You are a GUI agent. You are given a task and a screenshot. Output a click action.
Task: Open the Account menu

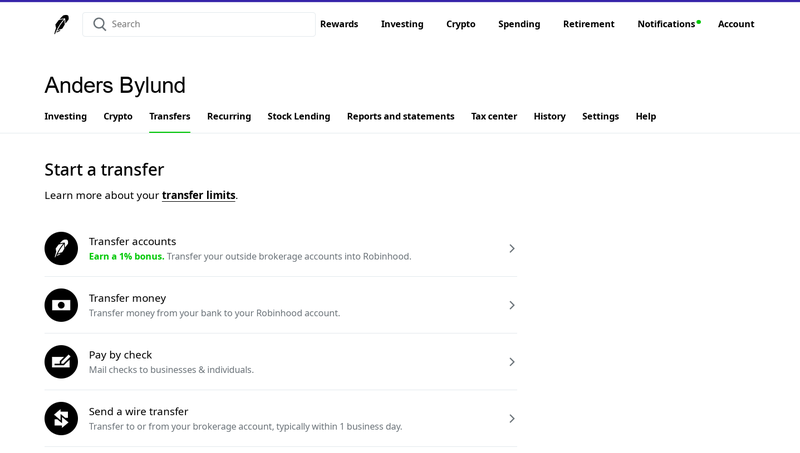point(736,24)
